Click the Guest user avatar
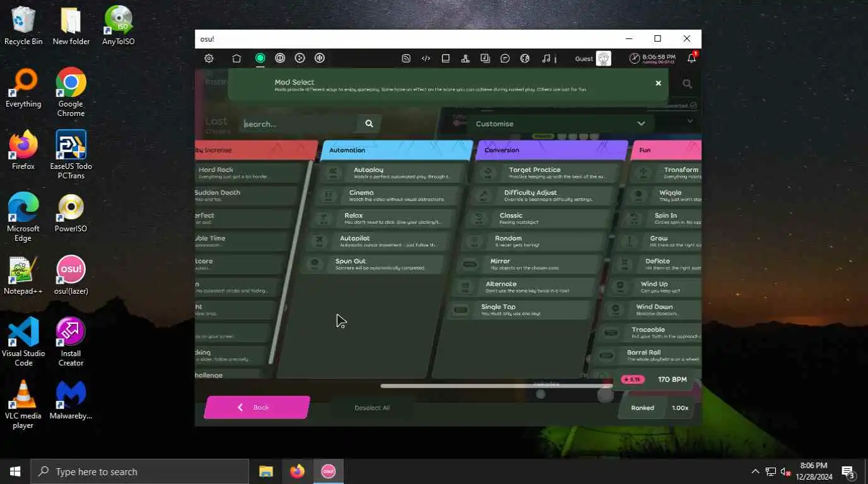 coord(604,59)
